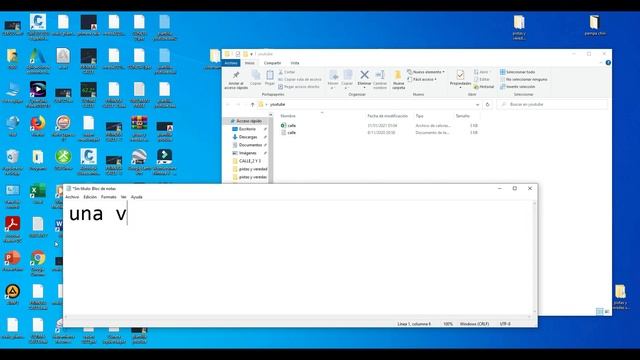This screenshot has height=360, width=640.
Task: Click the Recycle Bin desktop icon
Action: 12,157
